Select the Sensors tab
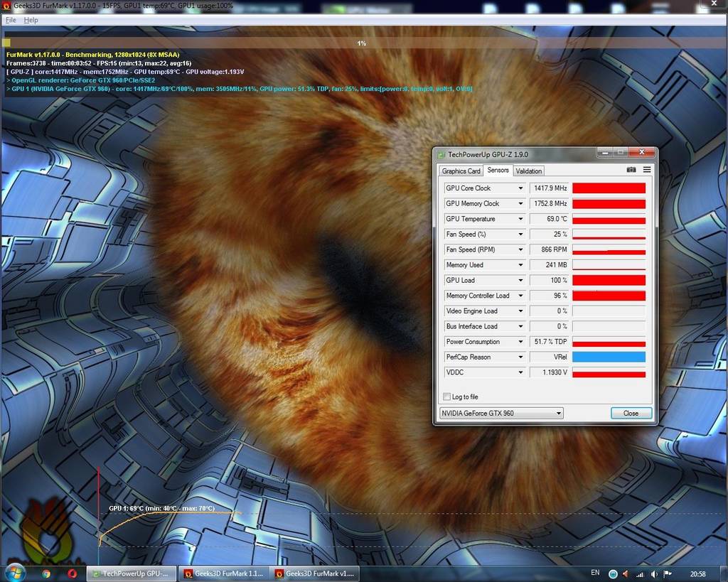 pyautogui.click(x=498, y=171)
